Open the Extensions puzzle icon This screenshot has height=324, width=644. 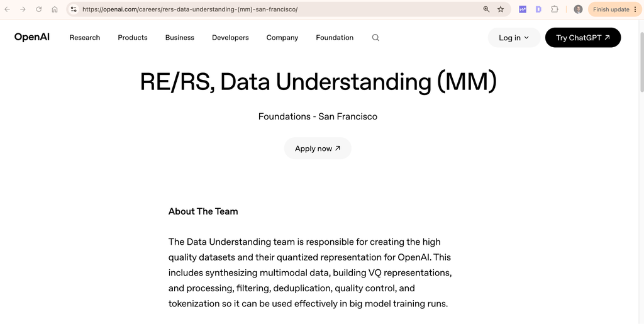[x=555, y=9]
